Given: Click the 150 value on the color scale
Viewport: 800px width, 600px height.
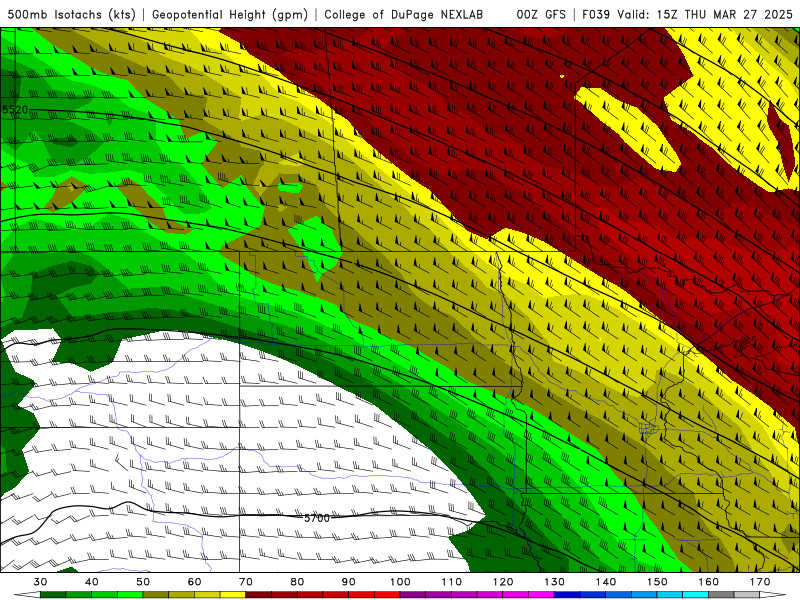Looking at the screenshot, I should click(x=657, y=582).
